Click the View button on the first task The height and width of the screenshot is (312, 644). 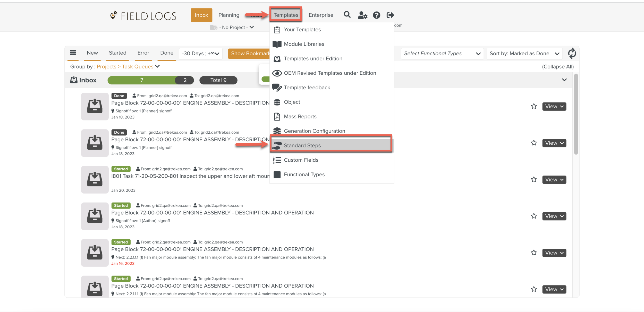(554, 106)
